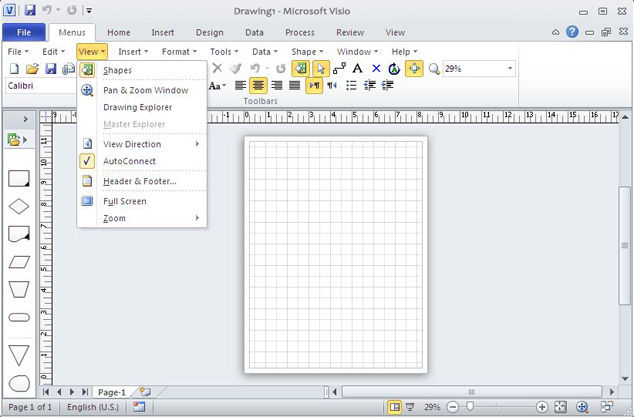The image size is (634, 417).
Task: Expand the Zoom submenu
Action: point(142,218)
